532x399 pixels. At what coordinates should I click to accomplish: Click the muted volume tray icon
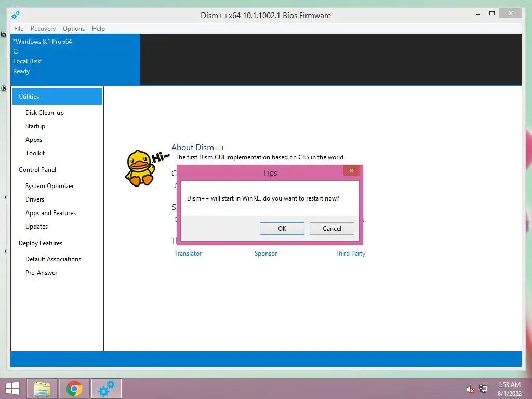(470, 389)
